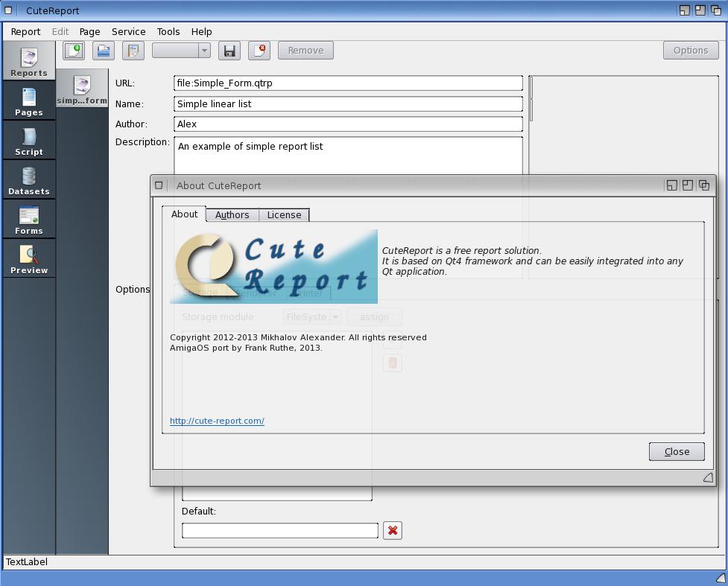This screenshot has width=728, height=586.
Task: Select the About tab in the dialog
Action: click(184, 214)
